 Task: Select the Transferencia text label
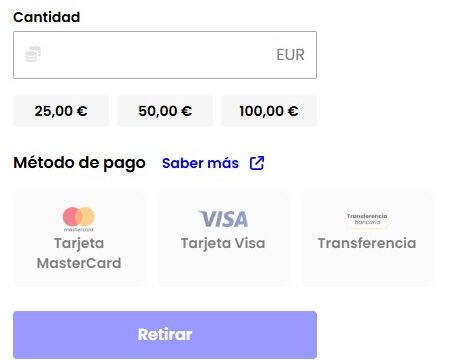click(x=367, y=243)
